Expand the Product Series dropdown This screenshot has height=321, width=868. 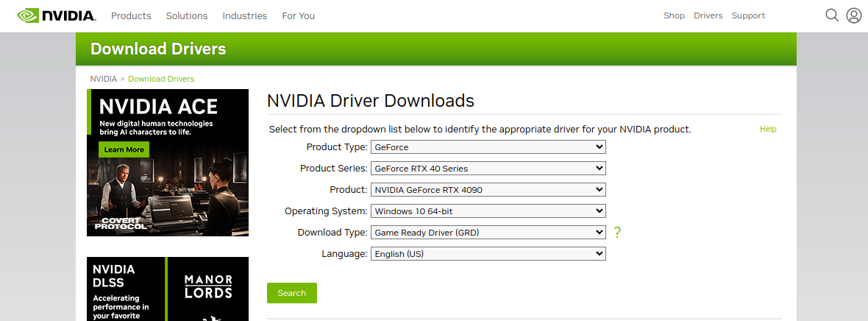pyautogui.click(x=488, y=168)
